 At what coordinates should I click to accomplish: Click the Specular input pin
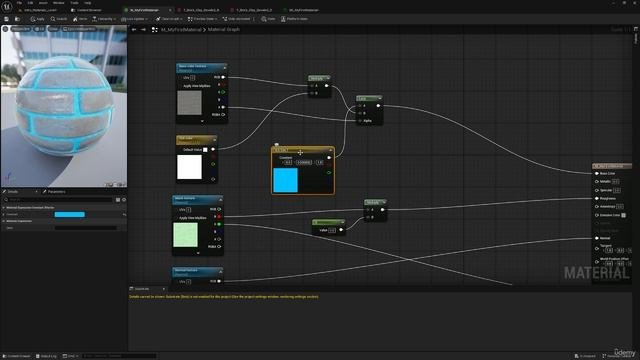[x=597, y=190]
